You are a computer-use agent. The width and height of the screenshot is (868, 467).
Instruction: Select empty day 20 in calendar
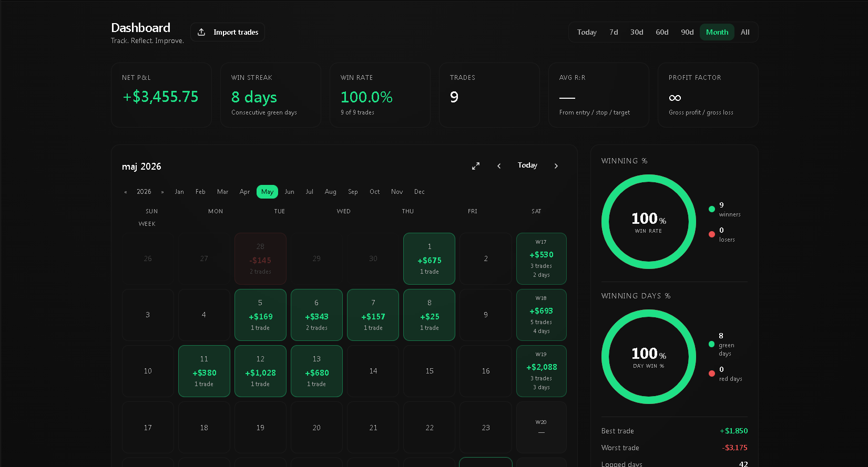click(316, 427)
